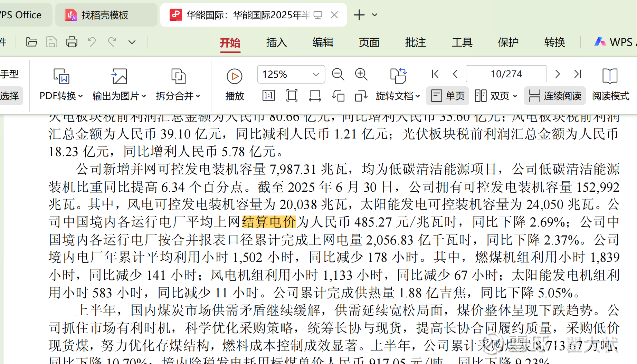Open the WPS AI panel

[615, 42]
